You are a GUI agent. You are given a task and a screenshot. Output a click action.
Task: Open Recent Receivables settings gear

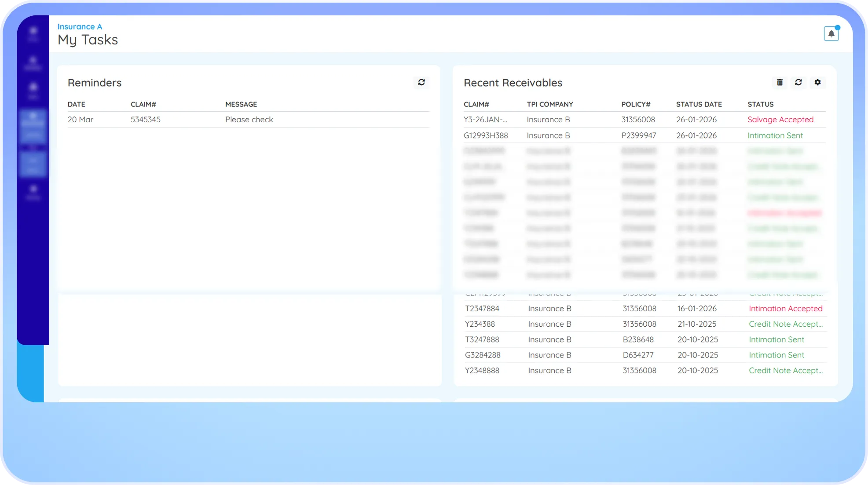pos(817,82)
